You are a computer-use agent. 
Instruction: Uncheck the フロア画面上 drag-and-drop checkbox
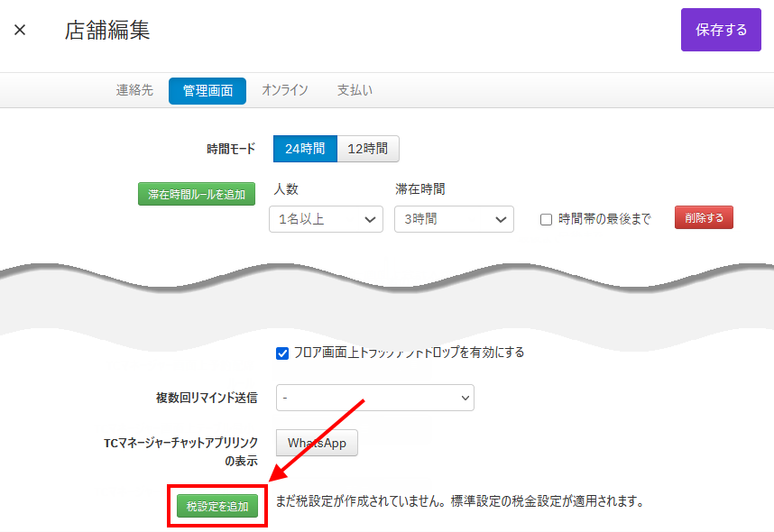(x=282, y=353)
